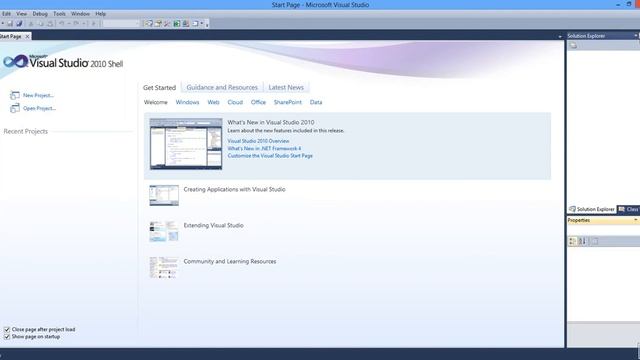Click the Open Project icon
This screenshot has height=360, width=640.
(15, 108)
